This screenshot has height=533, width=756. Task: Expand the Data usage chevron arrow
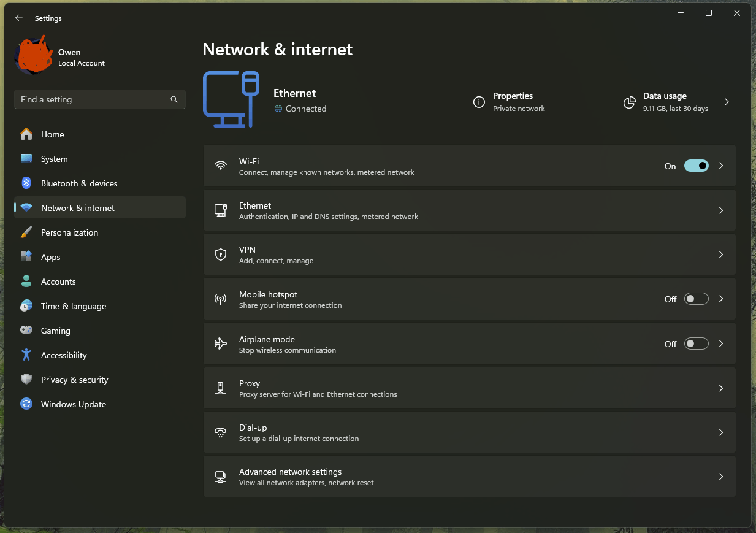[727, 102]
